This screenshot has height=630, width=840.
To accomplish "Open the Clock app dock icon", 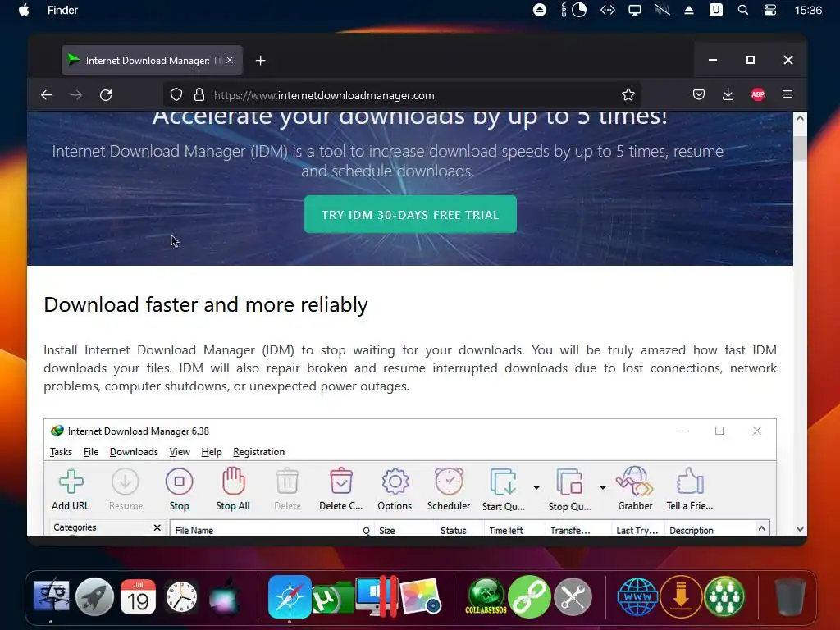I will pyautogui.click(x=181, y=596).
